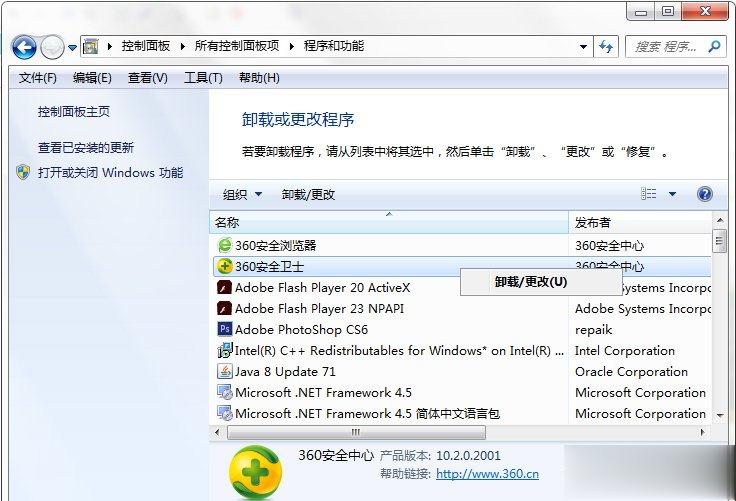Maximize the Programs and Features window
Screen dimensions: 736x501
coord(668,11)
